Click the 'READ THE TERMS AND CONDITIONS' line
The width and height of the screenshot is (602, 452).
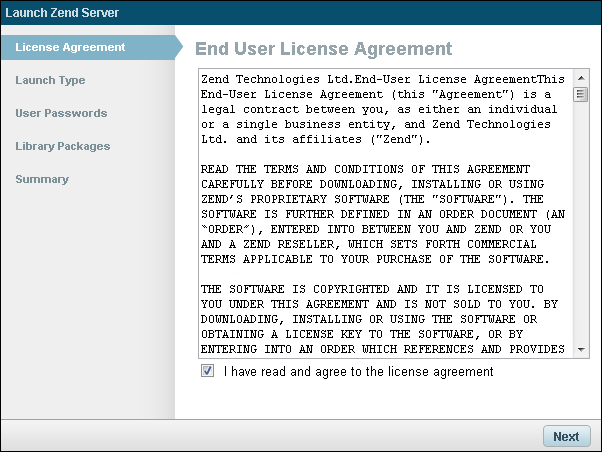point(365,169)
